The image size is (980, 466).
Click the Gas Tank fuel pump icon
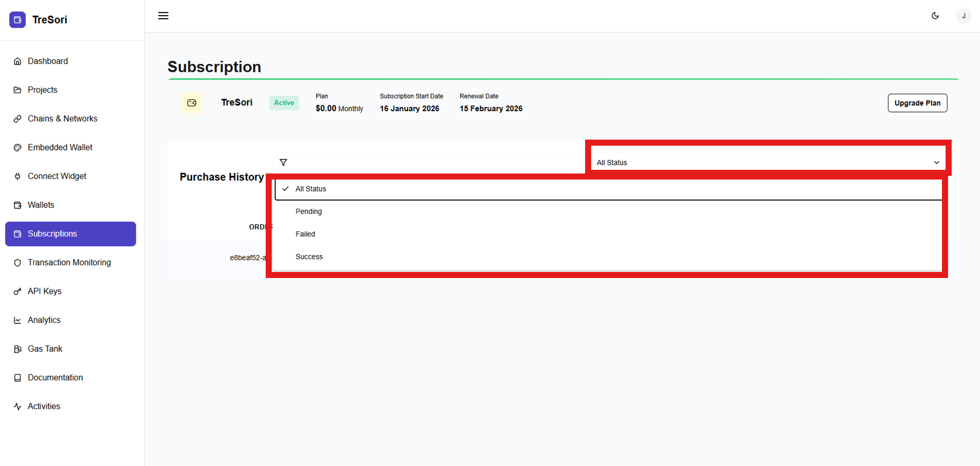tap(18, 349)
